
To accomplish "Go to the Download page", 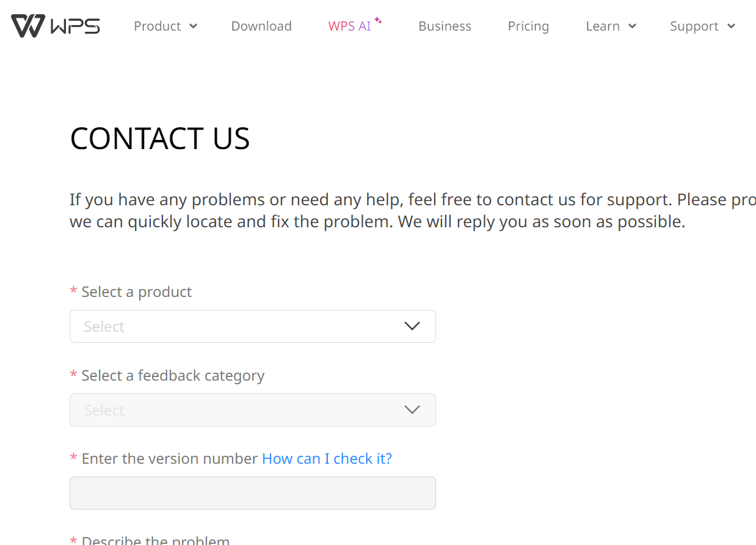I will (x=261, y=26).
